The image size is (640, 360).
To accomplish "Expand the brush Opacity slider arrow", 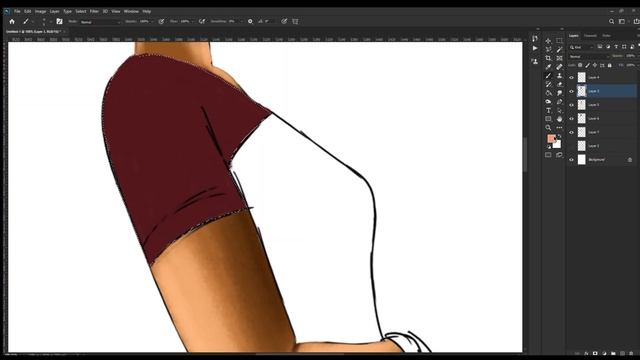I will tap(153, 22).
